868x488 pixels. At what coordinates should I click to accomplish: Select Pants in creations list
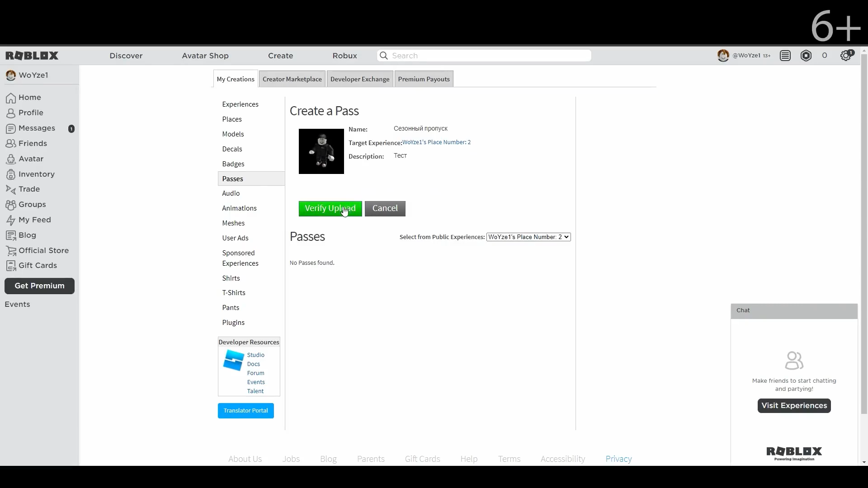pyautogui.click(x=231, y=308)
